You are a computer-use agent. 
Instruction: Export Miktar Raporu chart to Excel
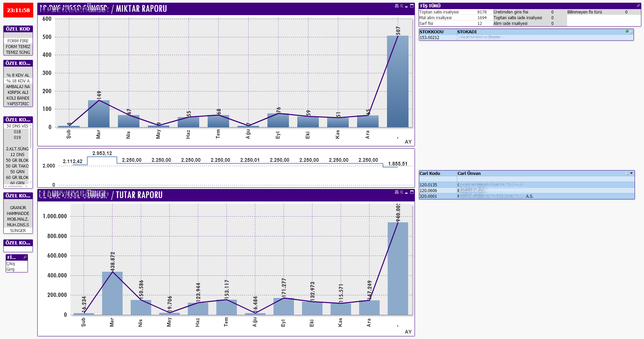(401, 6)
